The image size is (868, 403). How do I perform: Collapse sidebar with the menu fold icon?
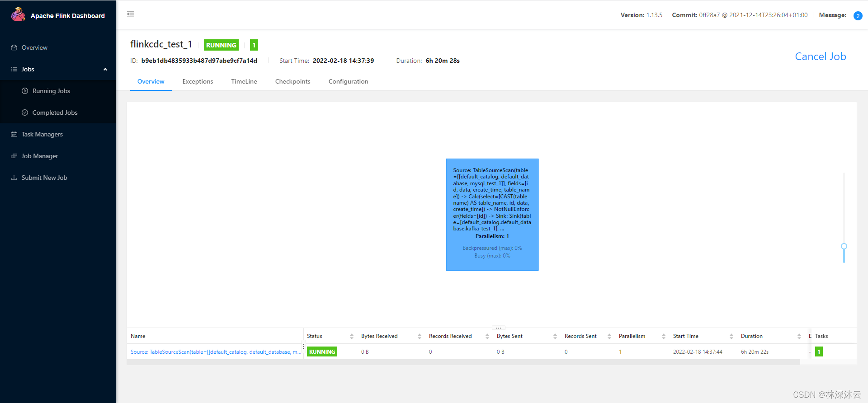click(x=131, y=14)
